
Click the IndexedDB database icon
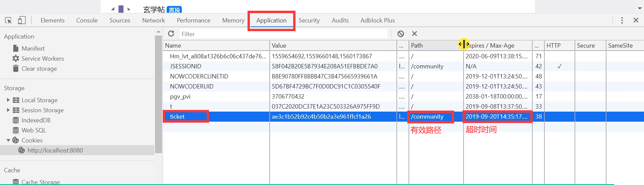(16, 120)
